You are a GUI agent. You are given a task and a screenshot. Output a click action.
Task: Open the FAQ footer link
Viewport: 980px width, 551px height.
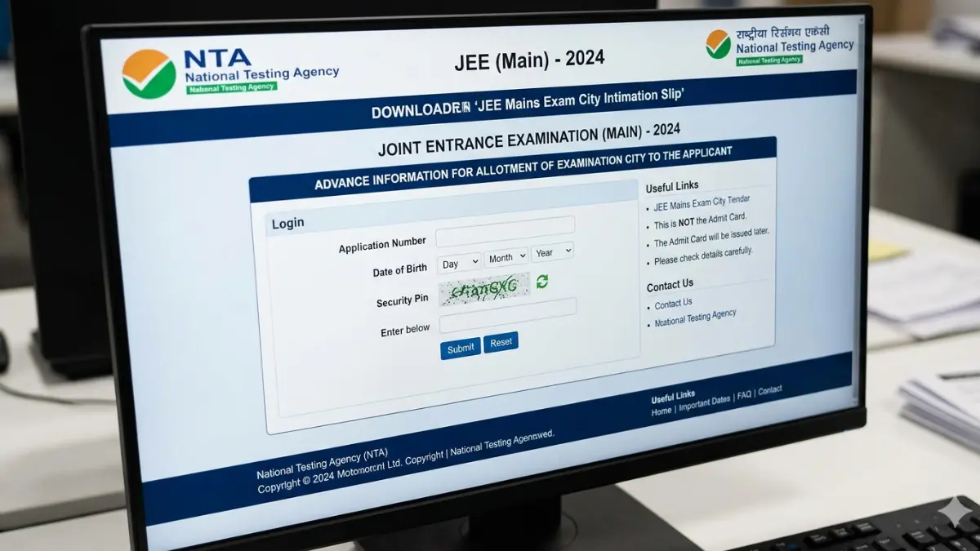click(x=743, y=395)
